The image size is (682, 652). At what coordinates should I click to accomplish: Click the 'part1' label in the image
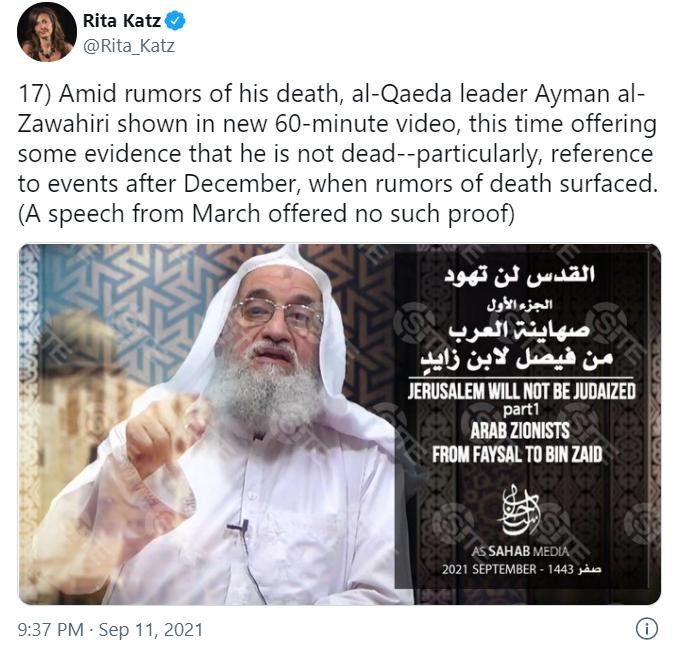(521, 410)
